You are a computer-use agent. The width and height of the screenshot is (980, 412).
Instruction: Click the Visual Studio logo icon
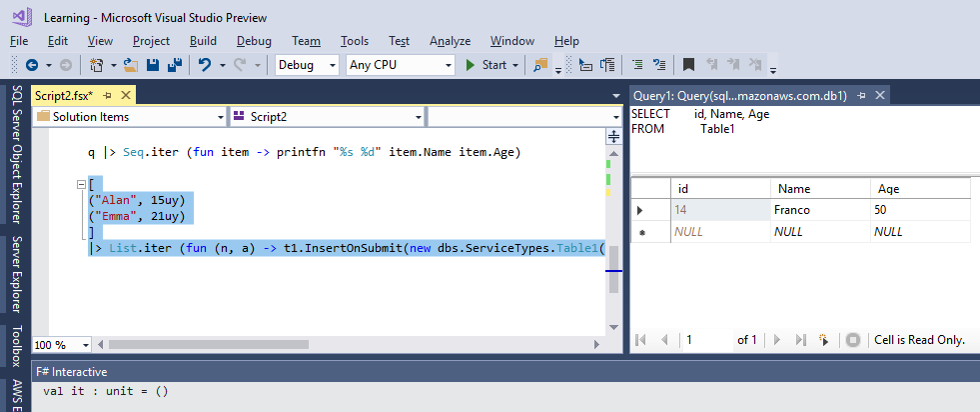click(20, 18)
